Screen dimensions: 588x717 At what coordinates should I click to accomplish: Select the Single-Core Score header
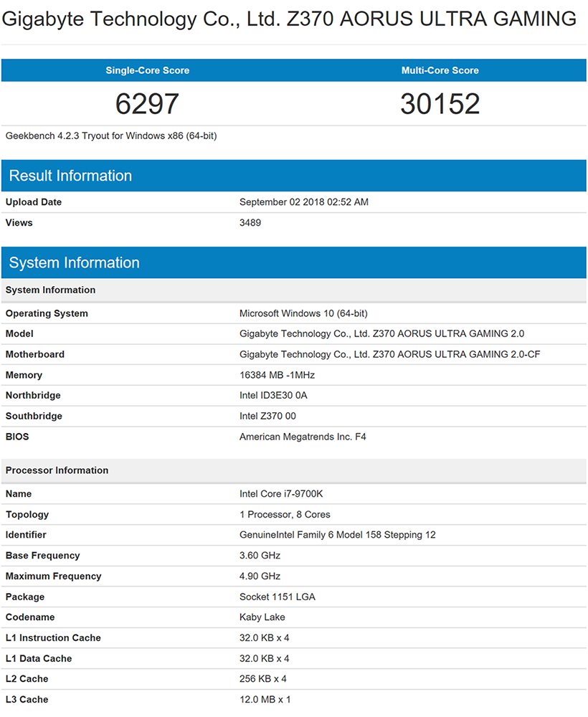[147, 70]
